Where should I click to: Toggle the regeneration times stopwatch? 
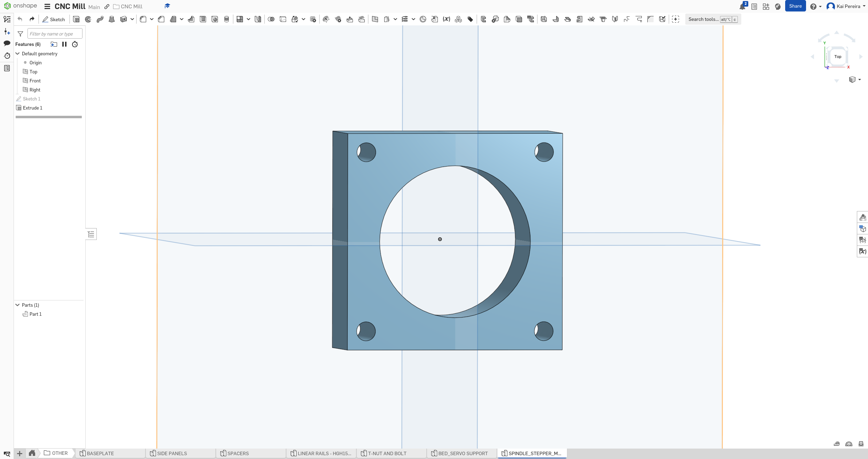tap(75, 44)
